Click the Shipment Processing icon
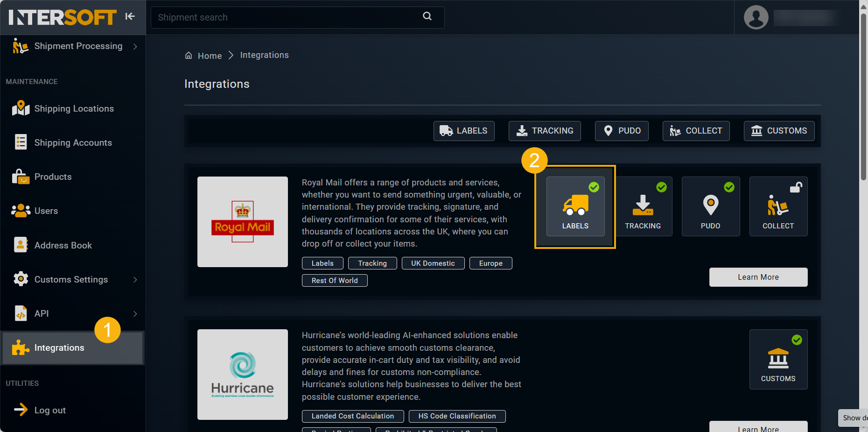This screenshot has height=432, width=868. click(x=20, y=46)
